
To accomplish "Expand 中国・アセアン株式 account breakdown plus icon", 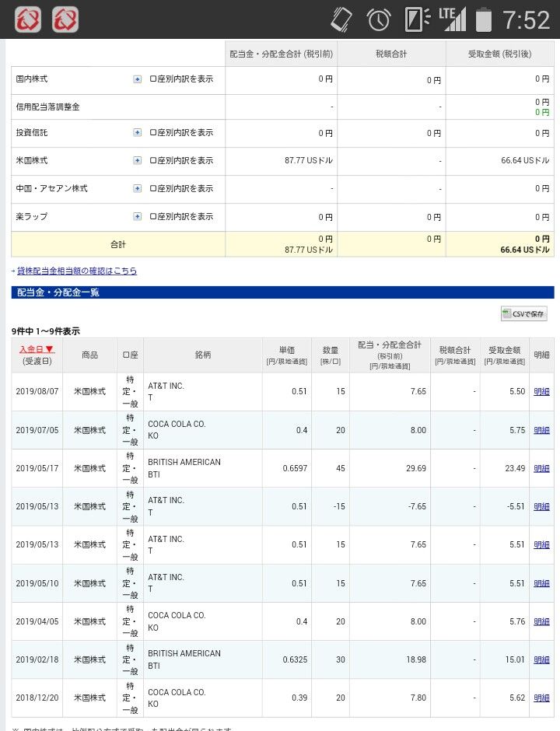I will [x=137, y=189].
